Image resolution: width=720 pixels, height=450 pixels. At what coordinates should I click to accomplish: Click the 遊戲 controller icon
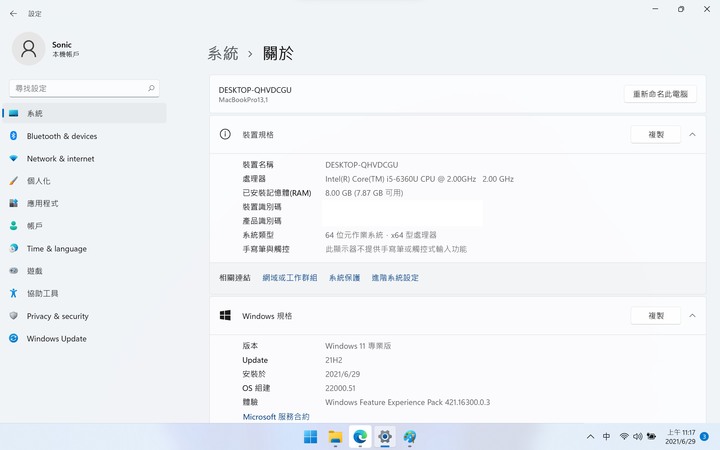(x=14, y=271)
